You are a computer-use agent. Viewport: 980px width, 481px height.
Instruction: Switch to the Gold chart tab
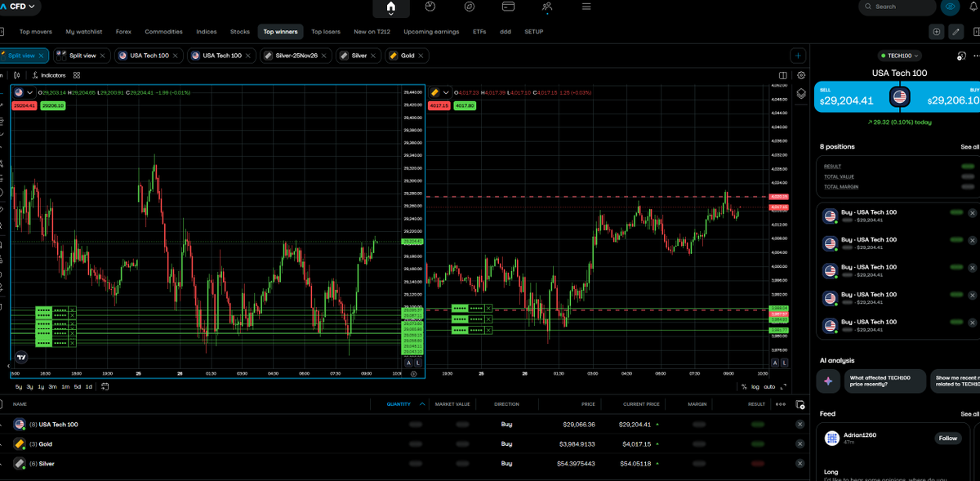tap(407, 56)
